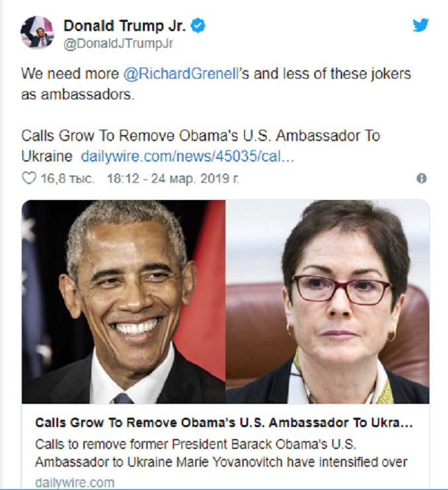The image size is (448, 490).
Task: Open the tweet author's profile avatar
Action: click(x=38, y=32)
